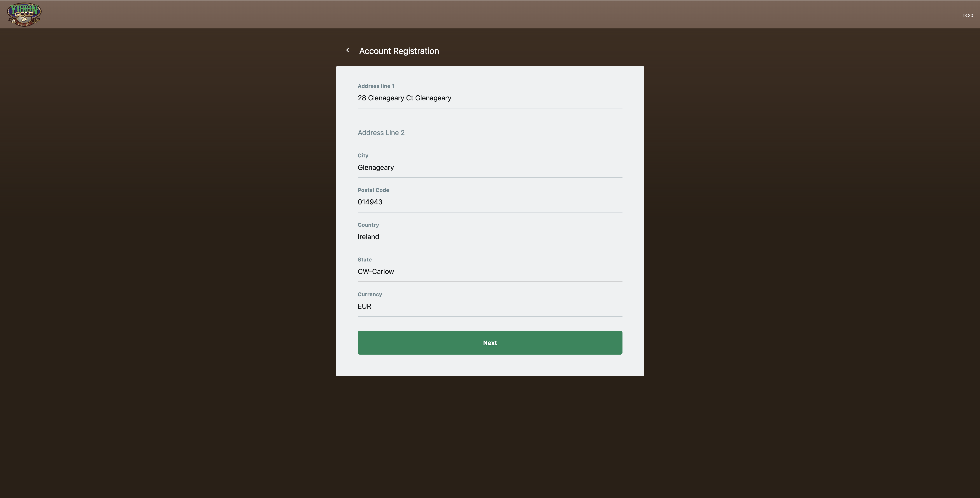
Task: Click the Currency label
Action: click(370, 294)
